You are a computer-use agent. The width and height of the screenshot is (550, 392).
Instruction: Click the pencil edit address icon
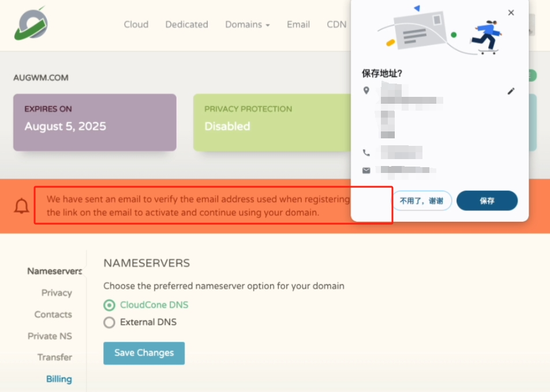tap(511, 91)
